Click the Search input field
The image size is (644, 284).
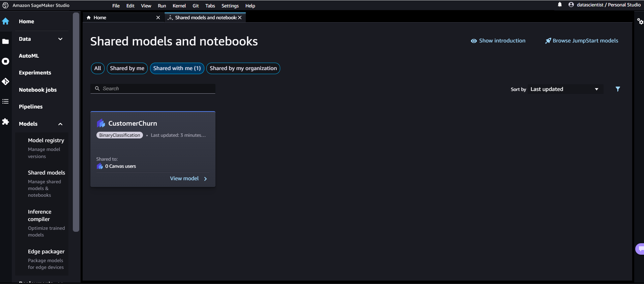point(153,89)
